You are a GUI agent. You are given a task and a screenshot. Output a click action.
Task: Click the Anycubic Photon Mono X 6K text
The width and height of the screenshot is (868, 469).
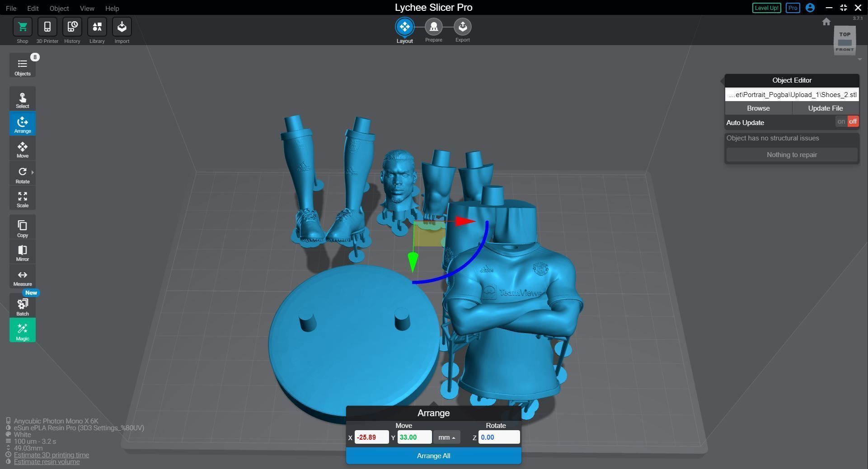(x=56, y=421)
